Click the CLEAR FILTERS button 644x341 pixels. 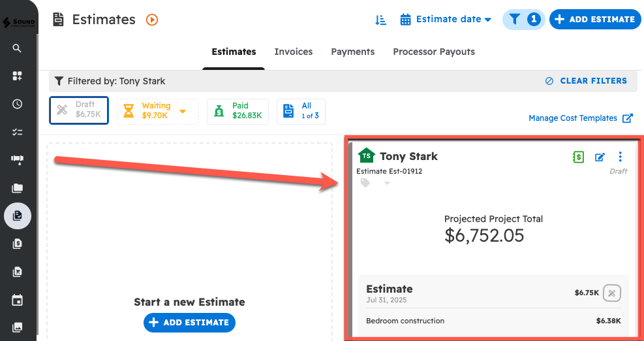tap(586, 81)
